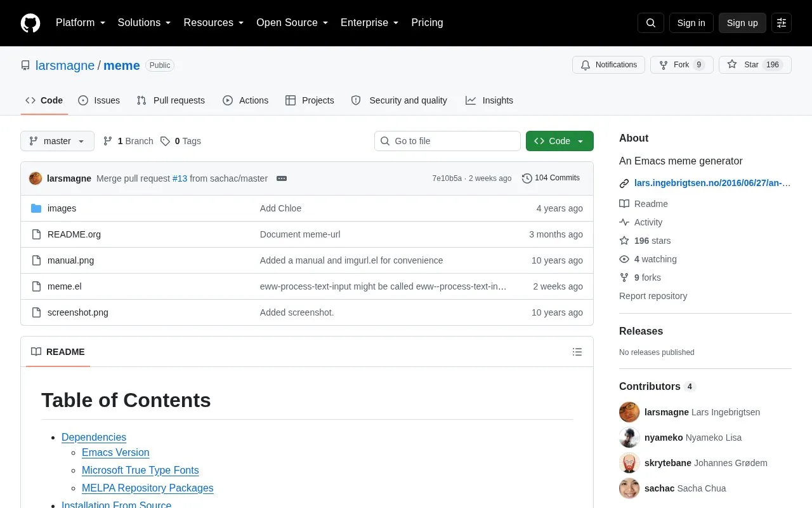
Task: Expand the Enterprise menu
Action: pyautogui.click(x=370, y=23)
